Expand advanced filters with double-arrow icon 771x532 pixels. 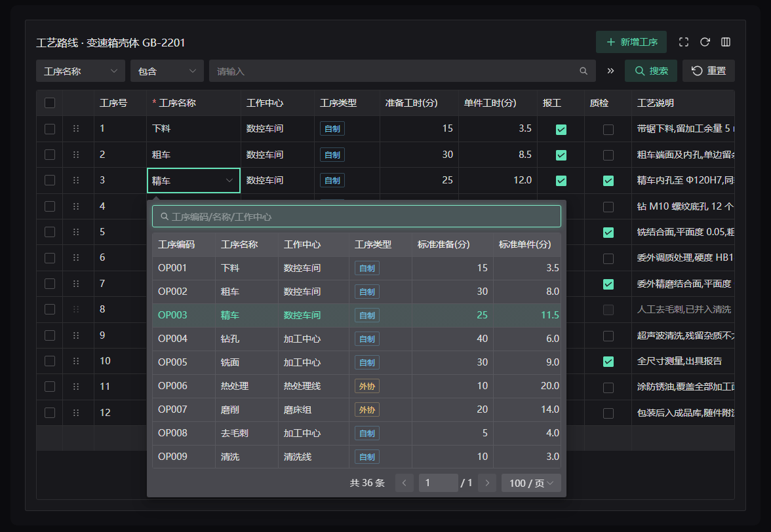click(x=610, y=71)
